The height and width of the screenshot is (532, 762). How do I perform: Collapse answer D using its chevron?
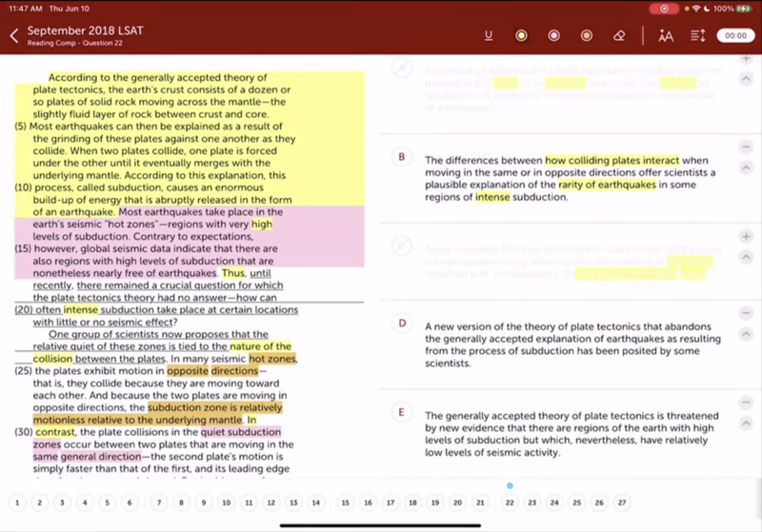(746, 335)
